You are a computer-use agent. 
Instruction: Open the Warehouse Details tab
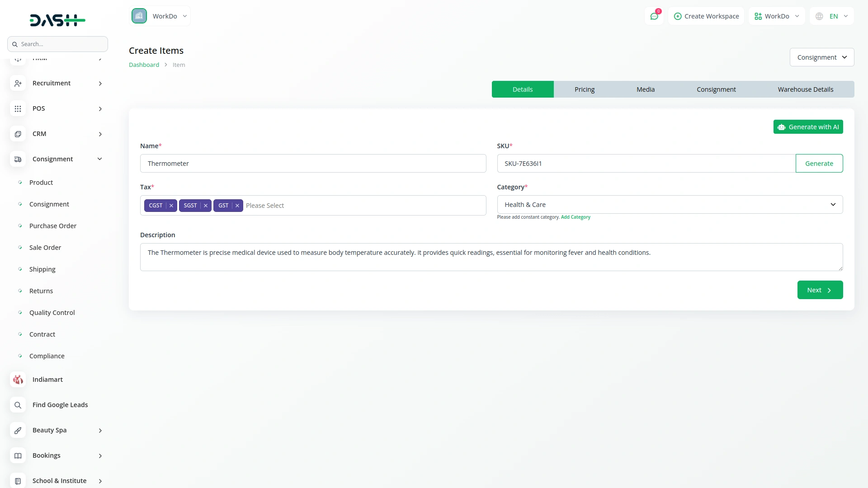(x=806, y=89)
